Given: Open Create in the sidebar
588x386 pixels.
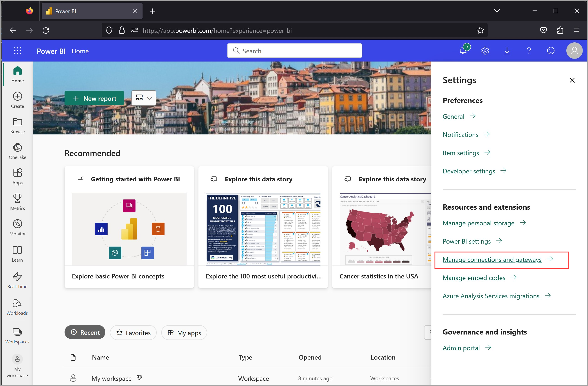Looking at the screenshot, I should click(x=17, y=100).
